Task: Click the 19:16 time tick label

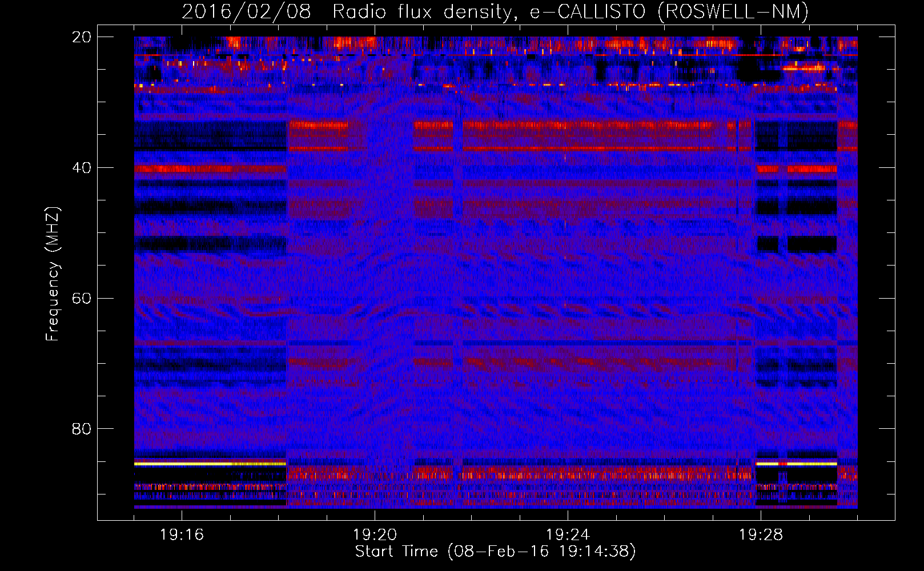Action: click(x=182, y=535)
